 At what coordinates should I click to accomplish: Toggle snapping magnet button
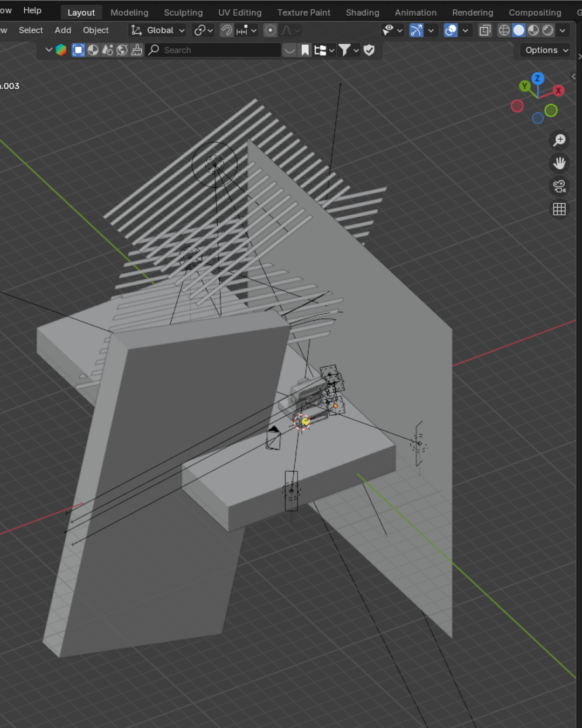click(x=227, y=30)
